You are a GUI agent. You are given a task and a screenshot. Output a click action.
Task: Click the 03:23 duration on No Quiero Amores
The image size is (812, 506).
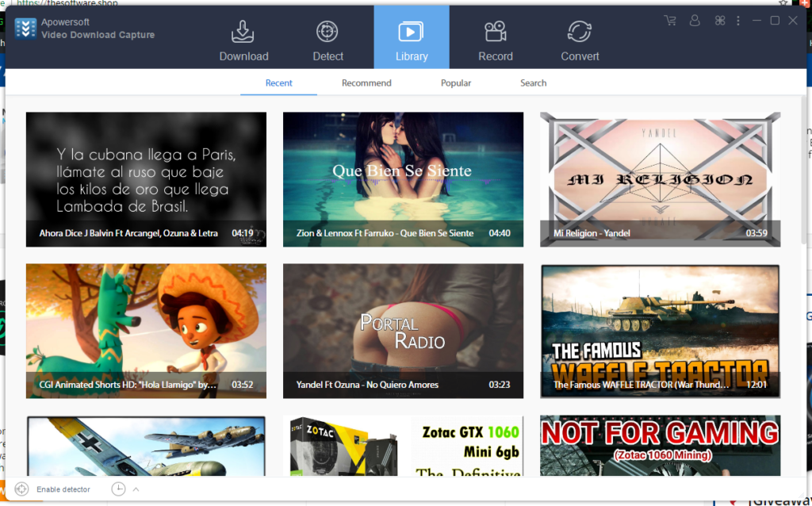click(500, 385)
